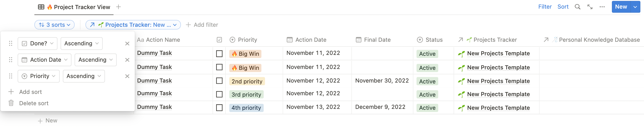644x127 pixels.
Task: Click the done checkbox column header icon
Action: 219,40
